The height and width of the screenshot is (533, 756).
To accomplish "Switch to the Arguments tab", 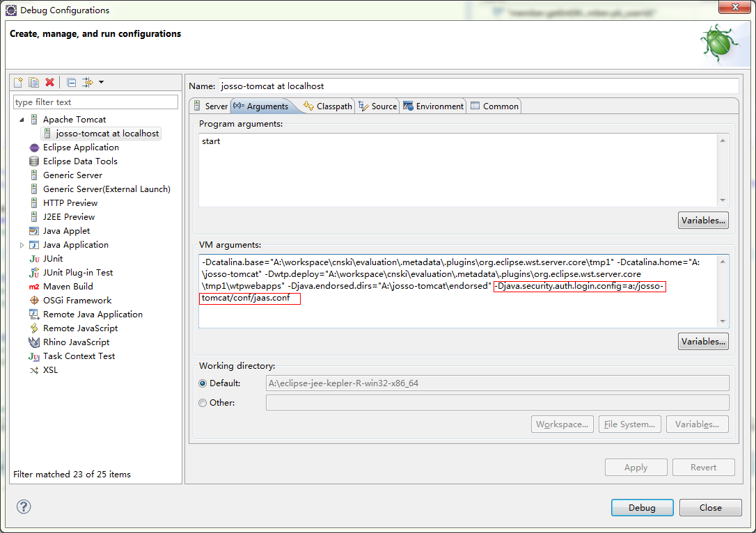I will click(261, 106).
